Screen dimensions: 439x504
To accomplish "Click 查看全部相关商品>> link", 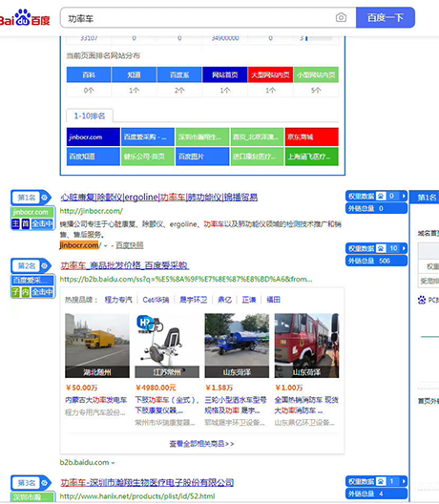I will point(201,444).
